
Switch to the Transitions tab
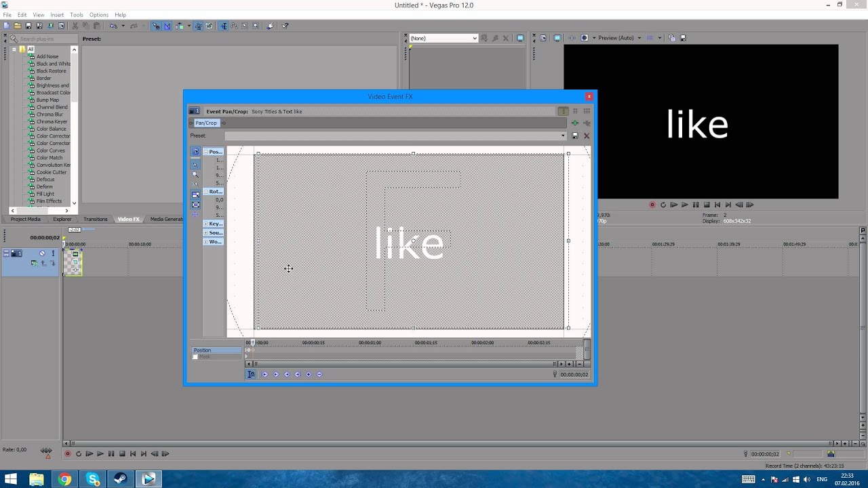(x=95, y=219)
